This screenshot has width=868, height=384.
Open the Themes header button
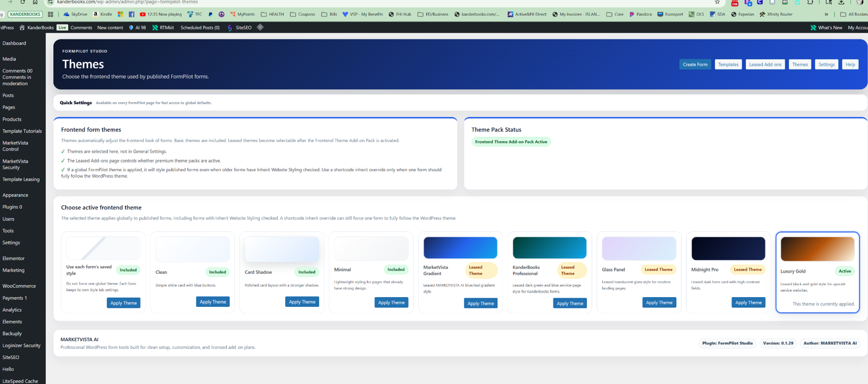pos(800,64)
